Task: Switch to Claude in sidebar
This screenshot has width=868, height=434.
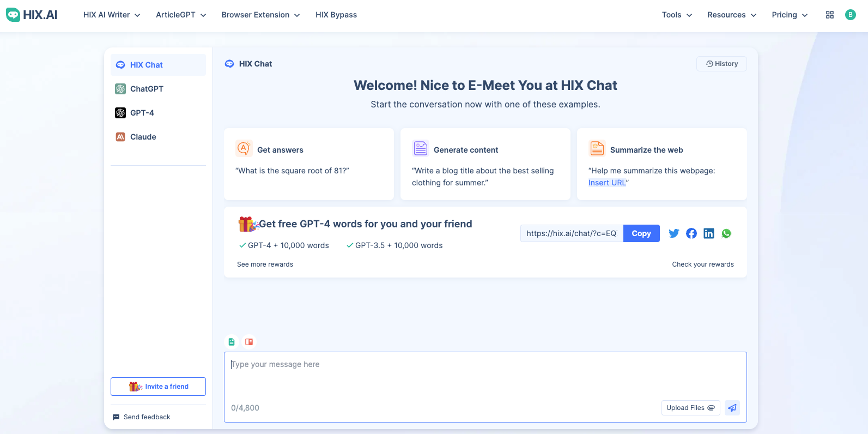Action: point(158,137)
